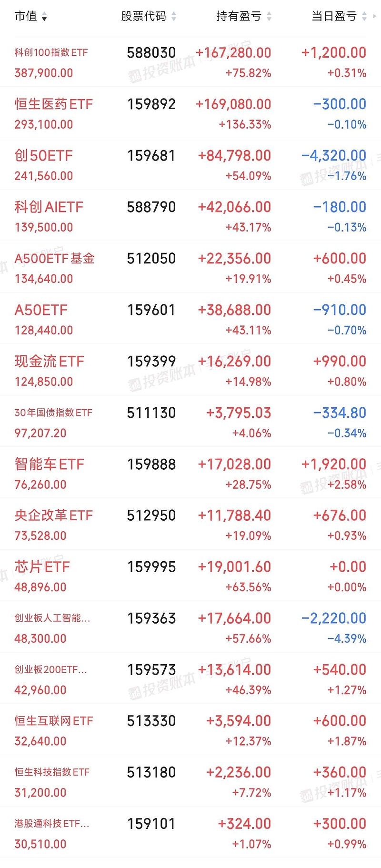Click stock code 512050
This screenshot has height=868, width=381.
pyautogui.click(x=151, y=258)
